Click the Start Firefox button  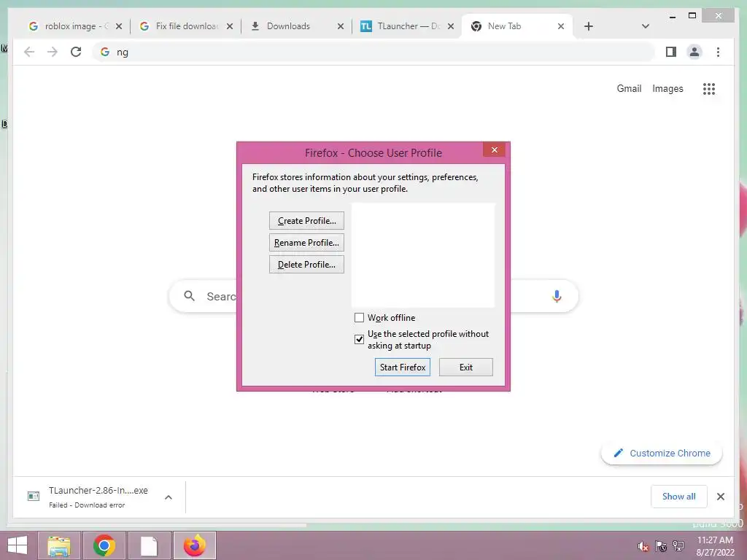[403, 367]
